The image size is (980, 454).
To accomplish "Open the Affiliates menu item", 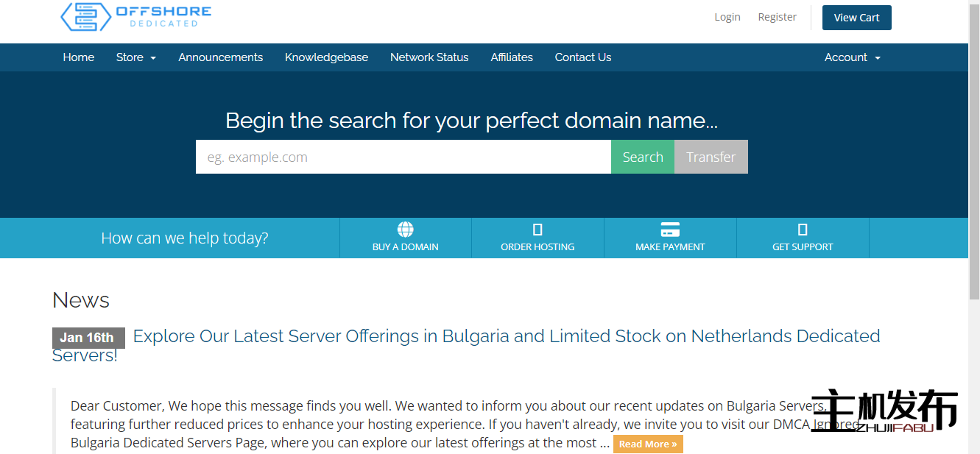I will [512, 57].
